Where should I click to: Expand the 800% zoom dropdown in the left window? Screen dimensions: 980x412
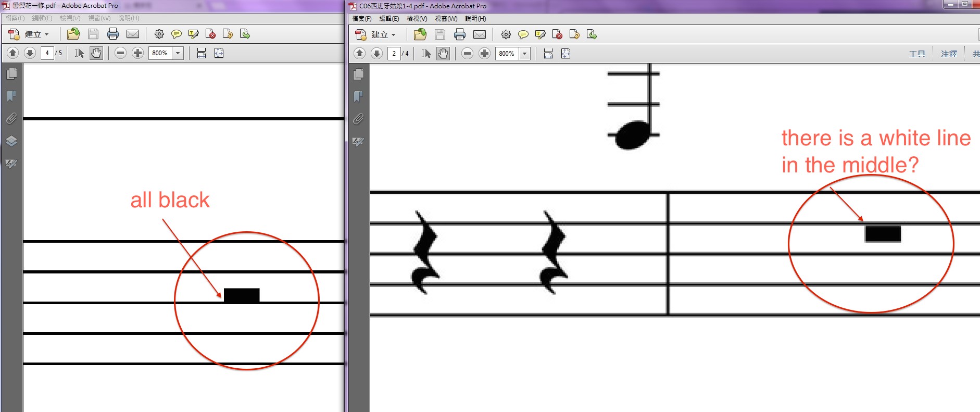point(178,53)
